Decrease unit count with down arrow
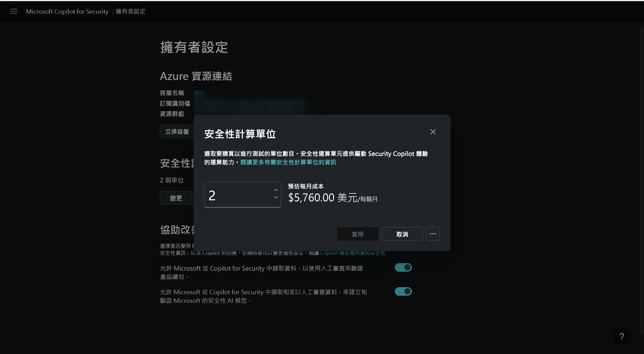Image resolution: width=644 pixels, height=354 pixels. [x=276, y=197]
